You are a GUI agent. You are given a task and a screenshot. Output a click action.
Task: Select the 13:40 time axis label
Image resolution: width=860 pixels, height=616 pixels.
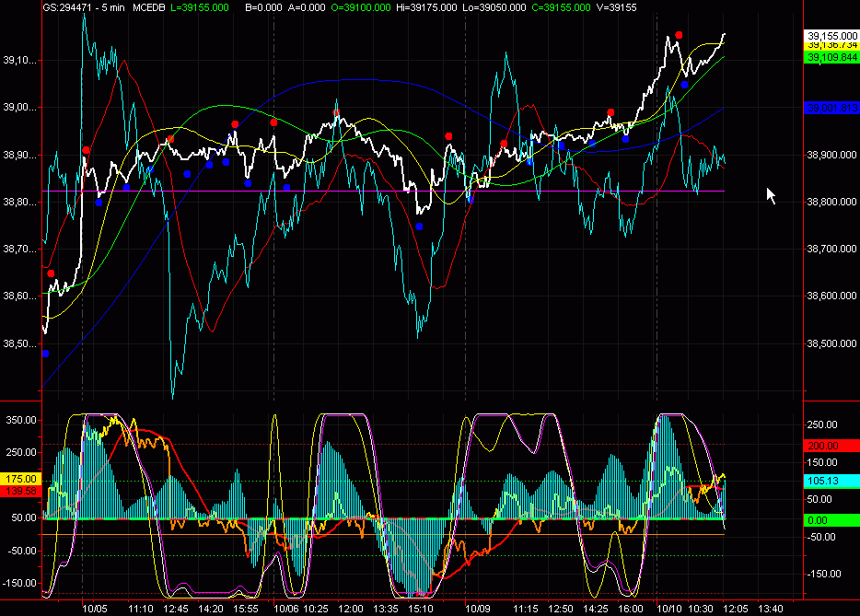(771, 609)
